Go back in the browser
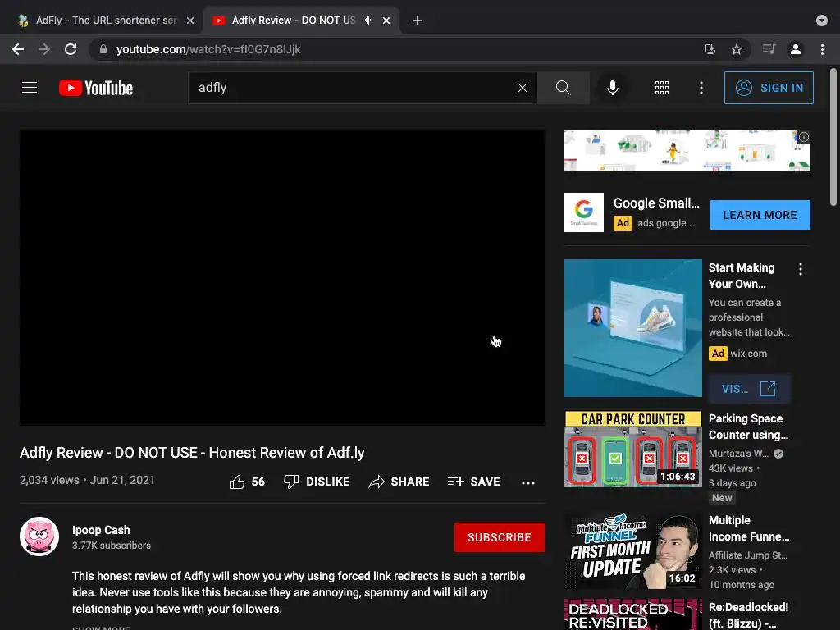 (18, 49)
